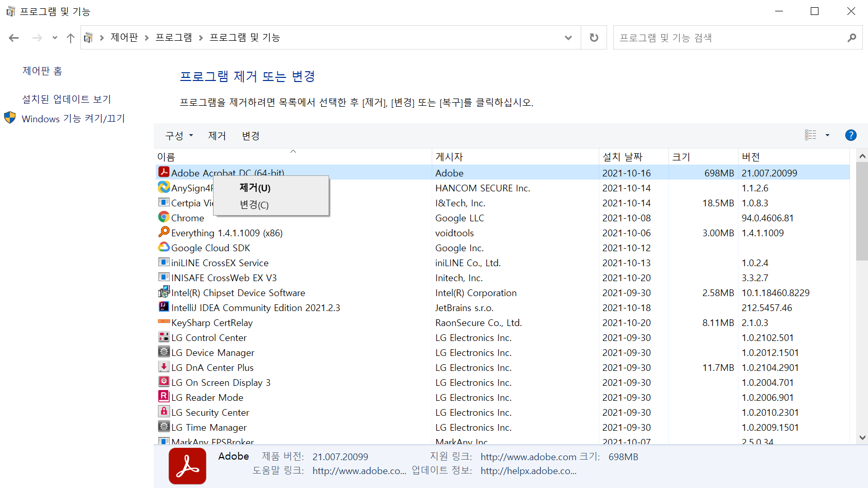Image resolution: width=868 pixels, height=488 pixels.
Task: Click the Certpia program icon
Action: coord(164,202)
